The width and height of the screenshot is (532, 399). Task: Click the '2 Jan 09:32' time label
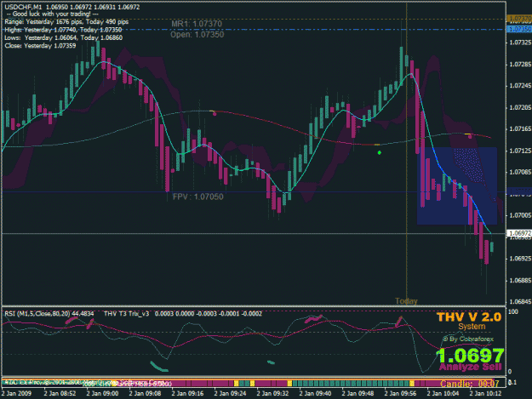(272, 394)
